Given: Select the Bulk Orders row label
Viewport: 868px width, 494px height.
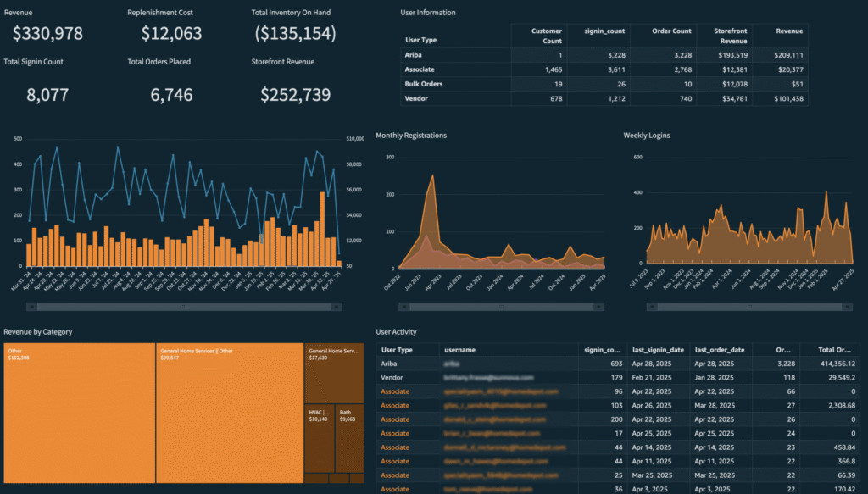Looking at the screenshot, I should pyautogui.click(x=426, y=84).
